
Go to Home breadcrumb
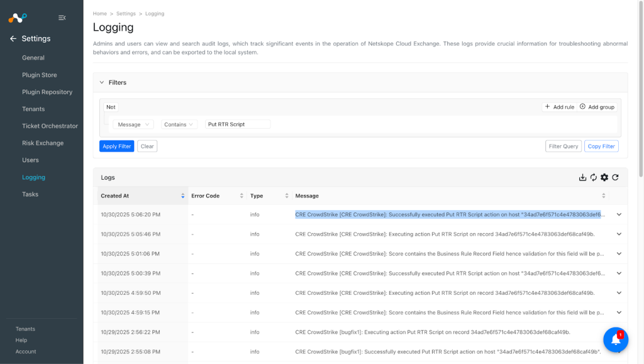[x=100, y=14]
